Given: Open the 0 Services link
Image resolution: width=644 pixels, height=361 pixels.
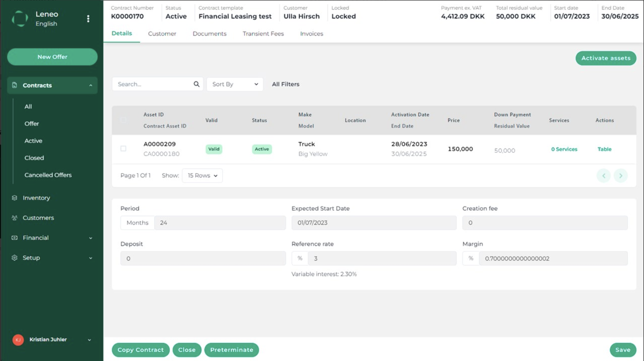Looking at the screenshot, I should click(564, 149).
